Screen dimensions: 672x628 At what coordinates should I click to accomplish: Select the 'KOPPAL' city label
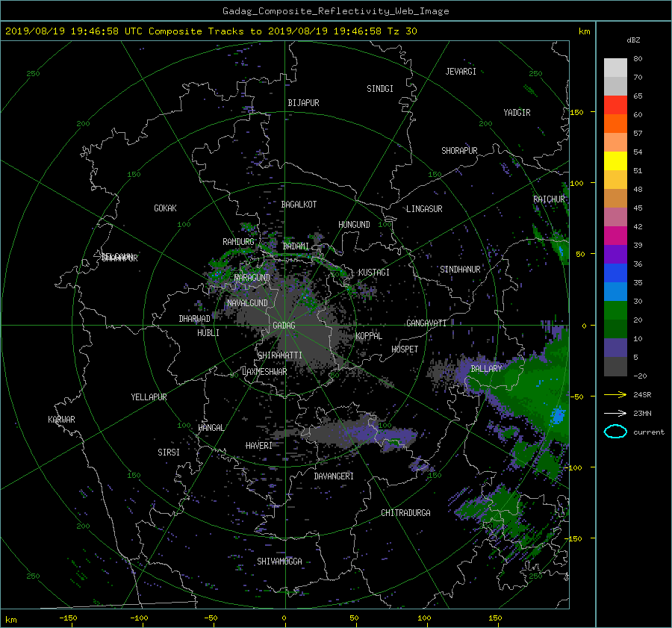coord(369,336)
